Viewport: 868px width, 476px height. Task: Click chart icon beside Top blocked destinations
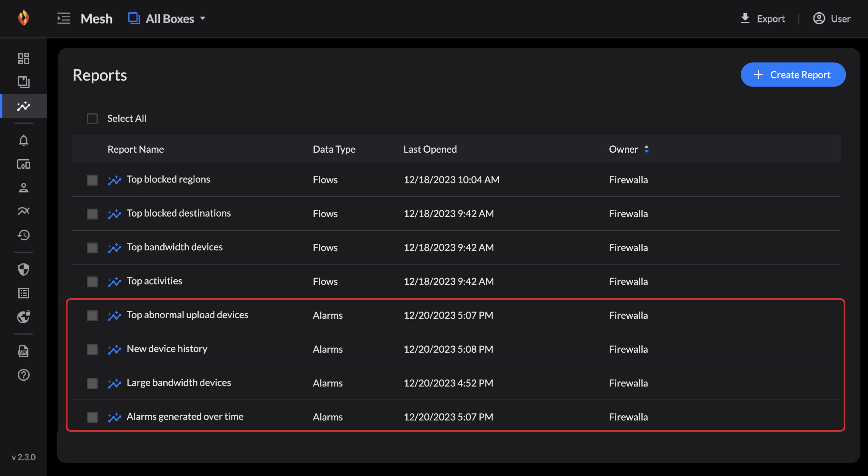click(115, 214)
